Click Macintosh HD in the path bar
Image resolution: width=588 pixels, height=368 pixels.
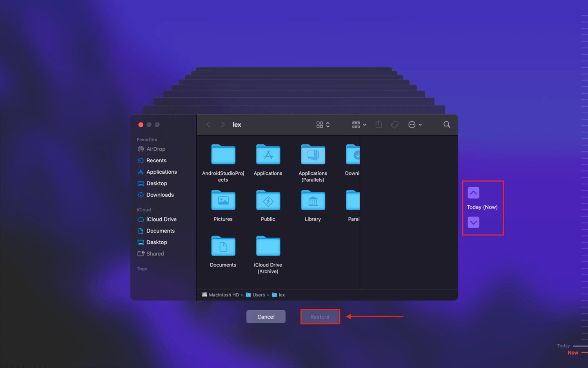(220, 295)
